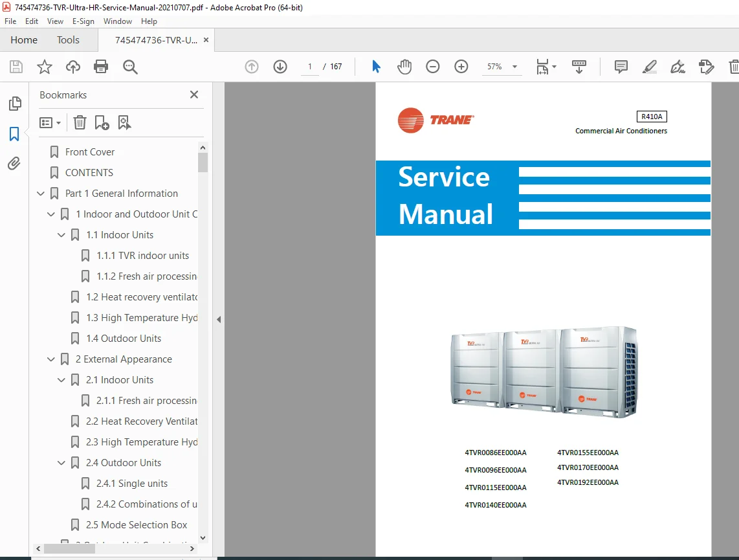Choose the Selection arrow tool
This screenshot has height=560, width=739.
[376, 67]
